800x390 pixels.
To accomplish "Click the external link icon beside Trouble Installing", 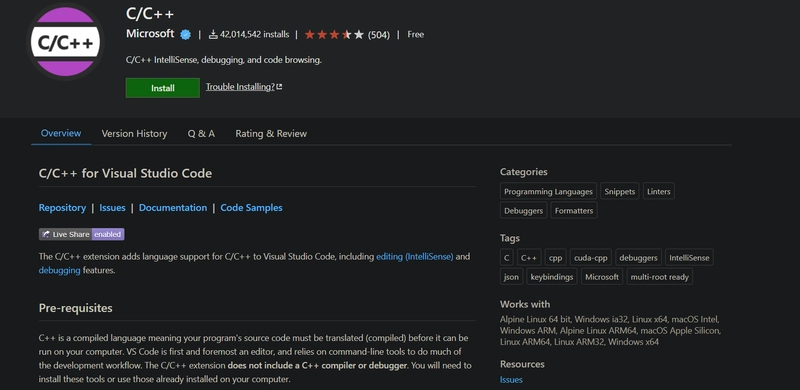I will pyautogui.click(x=279, y=87).
